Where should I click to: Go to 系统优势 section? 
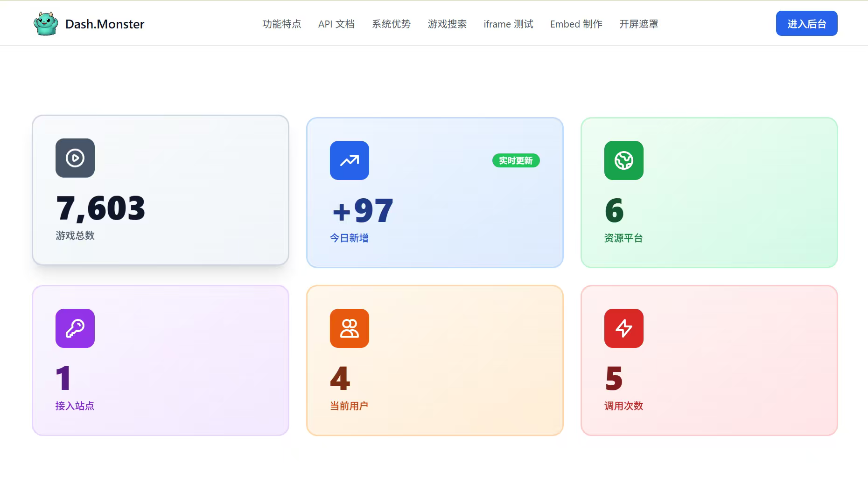pos(391,24)
